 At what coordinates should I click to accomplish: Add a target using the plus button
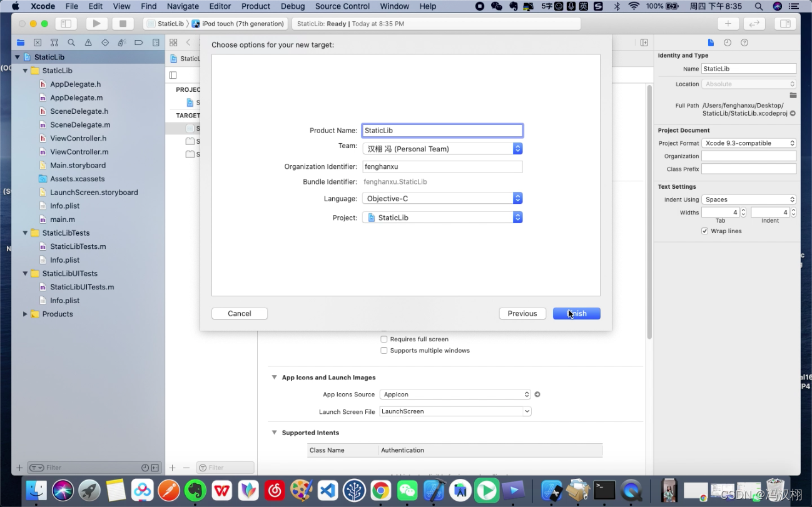173,468
